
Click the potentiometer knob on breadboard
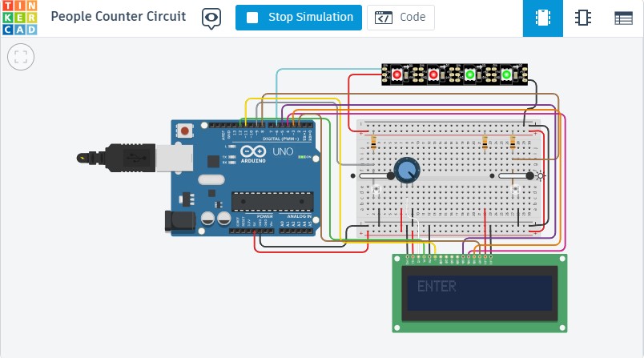406,170
